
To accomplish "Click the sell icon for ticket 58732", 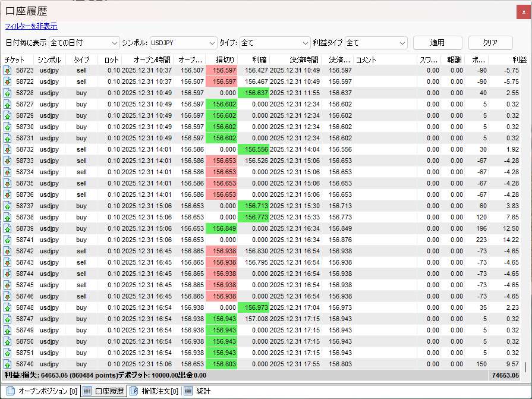I will [7, 149].
